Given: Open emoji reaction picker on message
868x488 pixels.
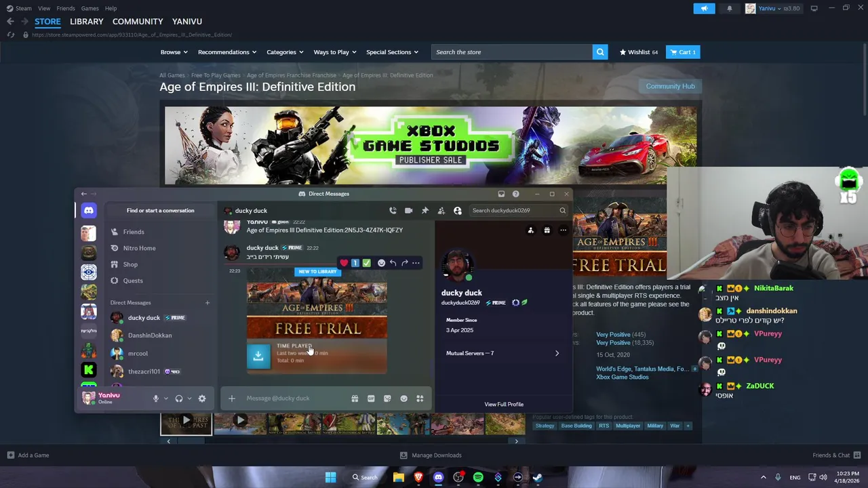Looking at the screenshot, I should coord(381,263).
